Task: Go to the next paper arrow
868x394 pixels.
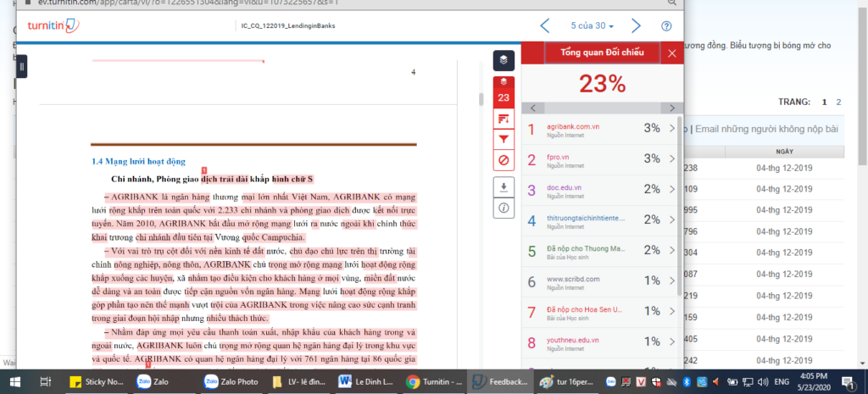Action: (x=636, y=26)
